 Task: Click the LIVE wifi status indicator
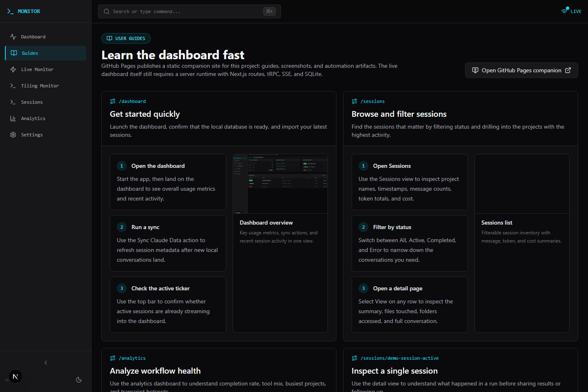click(x=571, y=11)
